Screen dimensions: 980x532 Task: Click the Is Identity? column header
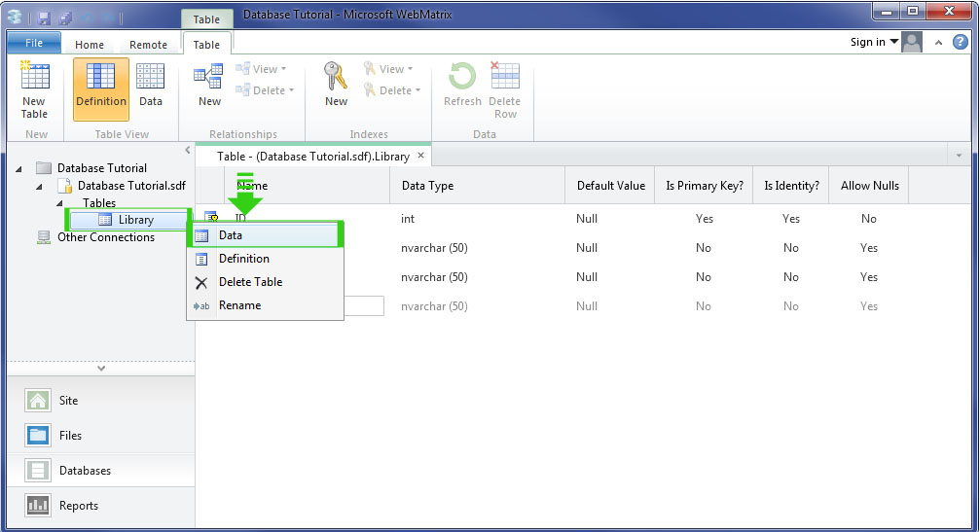(x=791, y=186)
